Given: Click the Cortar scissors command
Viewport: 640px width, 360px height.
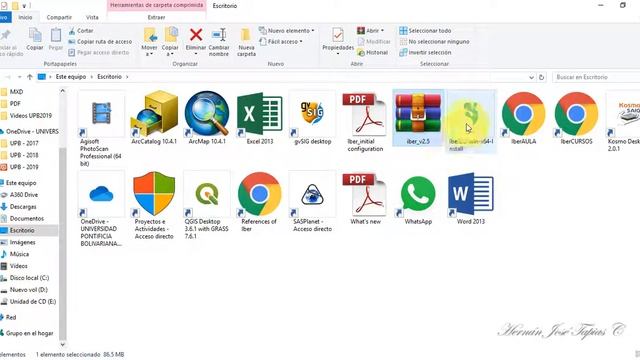Looking at the screenshot, I should [x=81, y=31].
